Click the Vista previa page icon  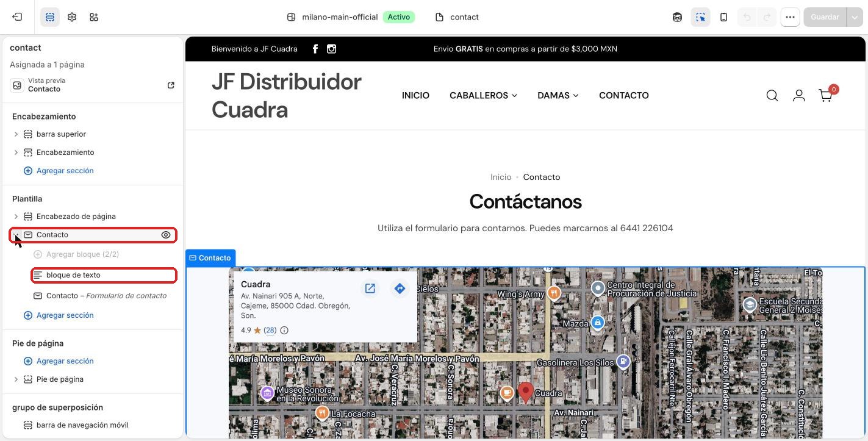click(17, 85)
